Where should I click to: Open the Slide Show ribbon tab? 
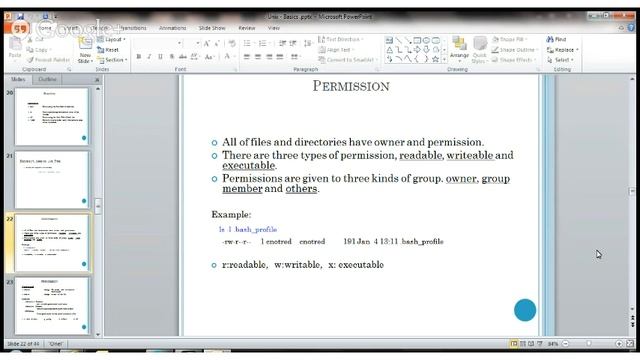point(212,28)
